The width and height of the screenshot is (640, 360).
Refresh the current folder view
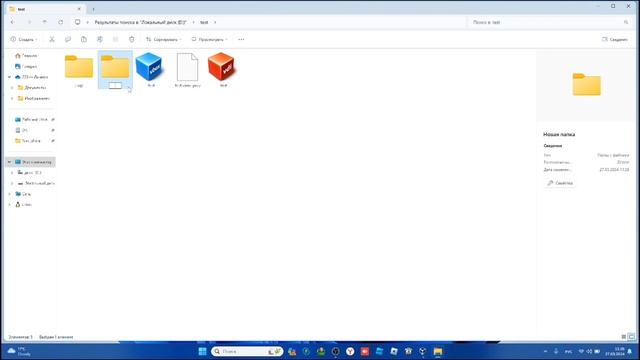pos(60,22)
